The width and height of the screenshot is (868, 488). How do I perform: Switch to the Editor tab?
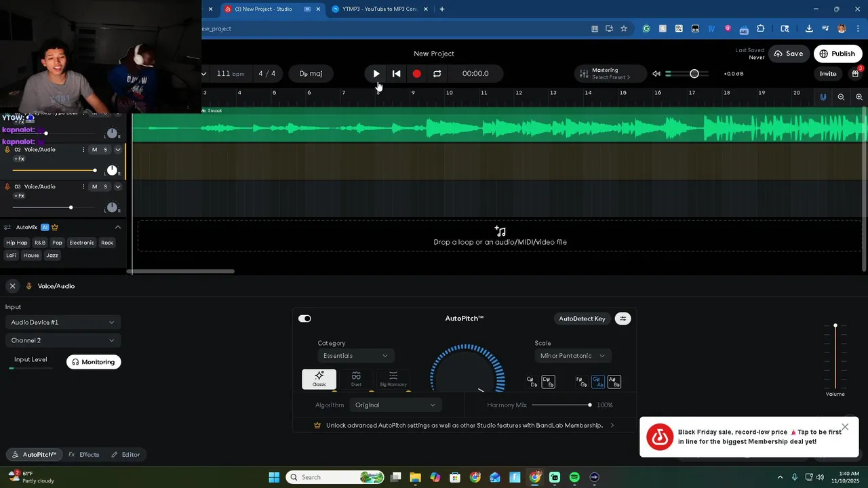click(x=125, y=455)
